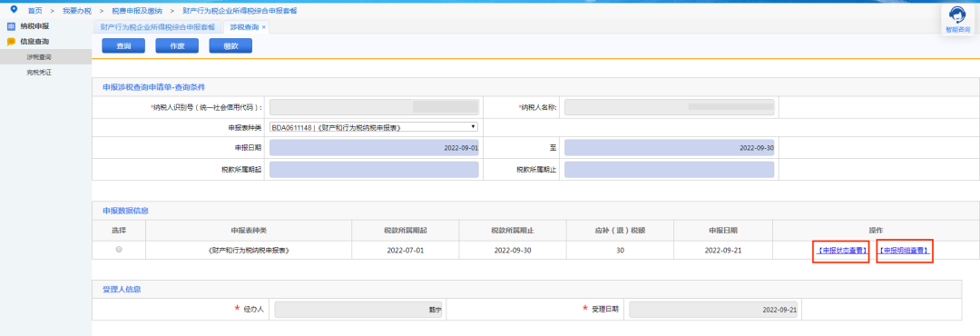Click the 受理人信息 section header
The width and height of the screenshot is (980, 336).
122,290
